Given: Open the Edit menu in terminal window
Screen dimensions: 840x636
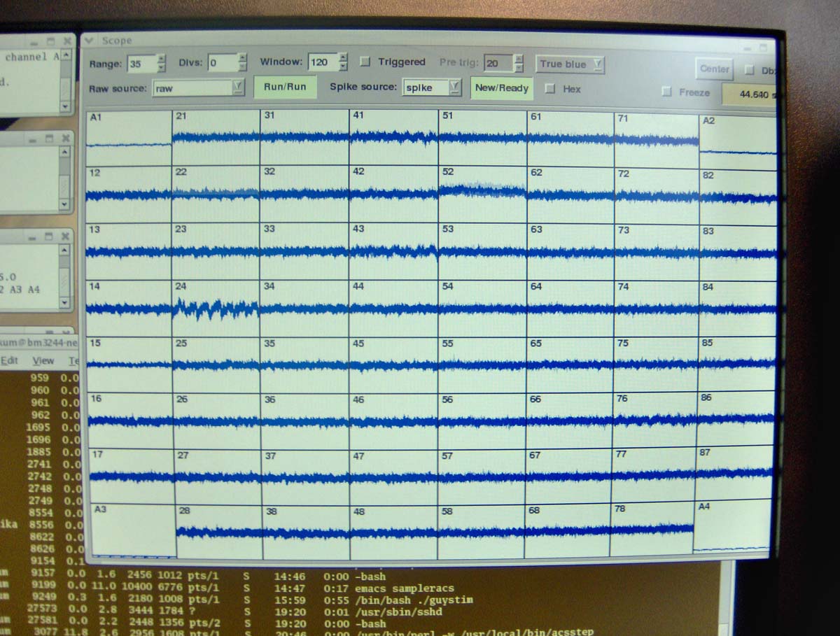Looking at the screenshot, I should coord(9,360).
